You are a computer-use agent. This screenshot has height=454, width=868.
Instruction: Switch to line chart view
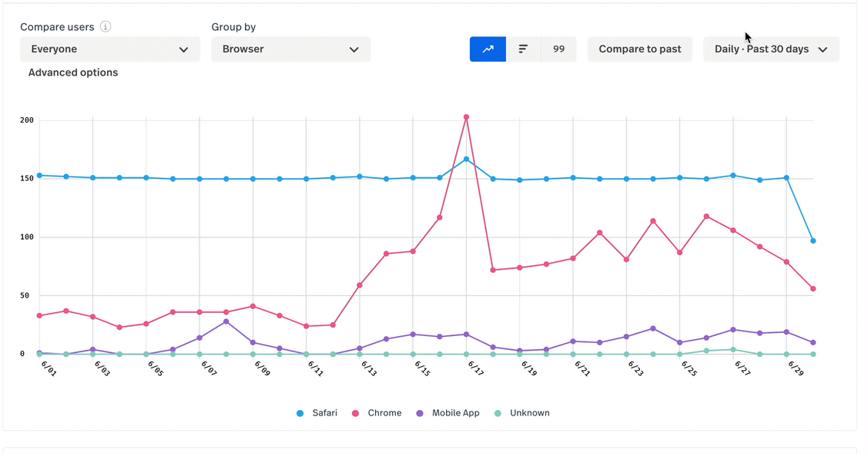pyautogui.click(x=488, y=49)
